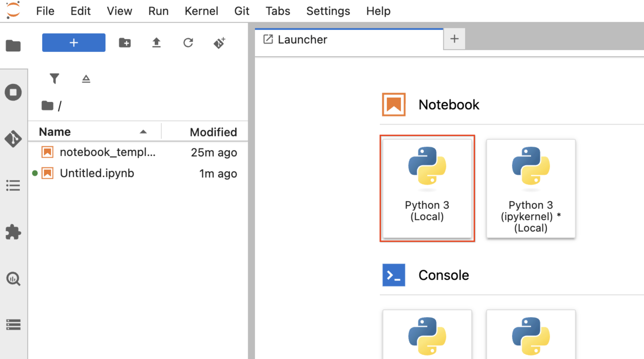Launch the second Python console card

531,335
